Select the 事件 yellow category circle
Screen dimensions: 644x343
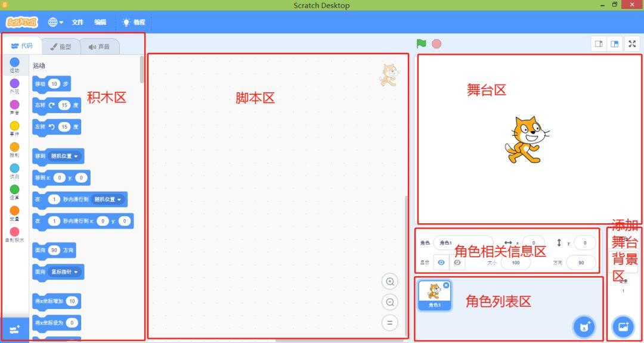(14, 126)
